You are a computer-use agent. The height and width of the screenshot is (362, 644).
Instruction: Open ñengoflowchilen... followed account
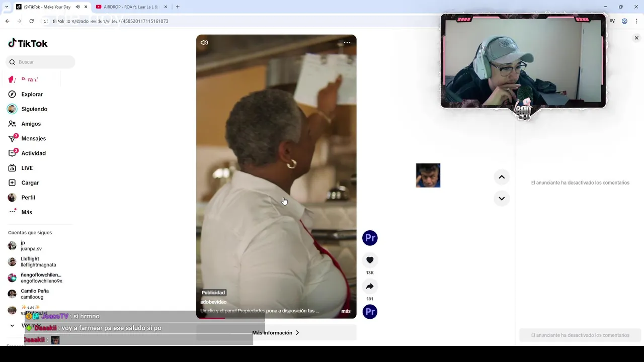[x=40, y=278]
